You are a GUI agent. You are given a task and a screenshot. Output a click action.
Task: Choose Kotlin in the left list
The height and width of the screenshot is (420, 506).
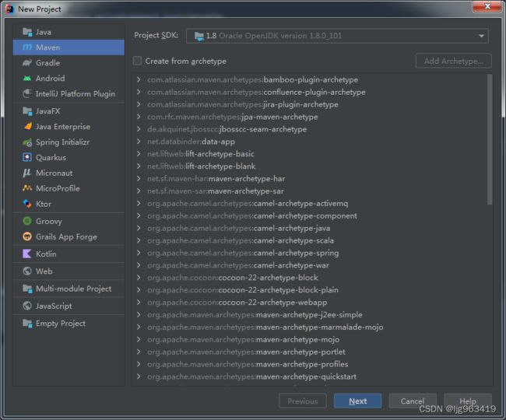(x=69, y=254)
